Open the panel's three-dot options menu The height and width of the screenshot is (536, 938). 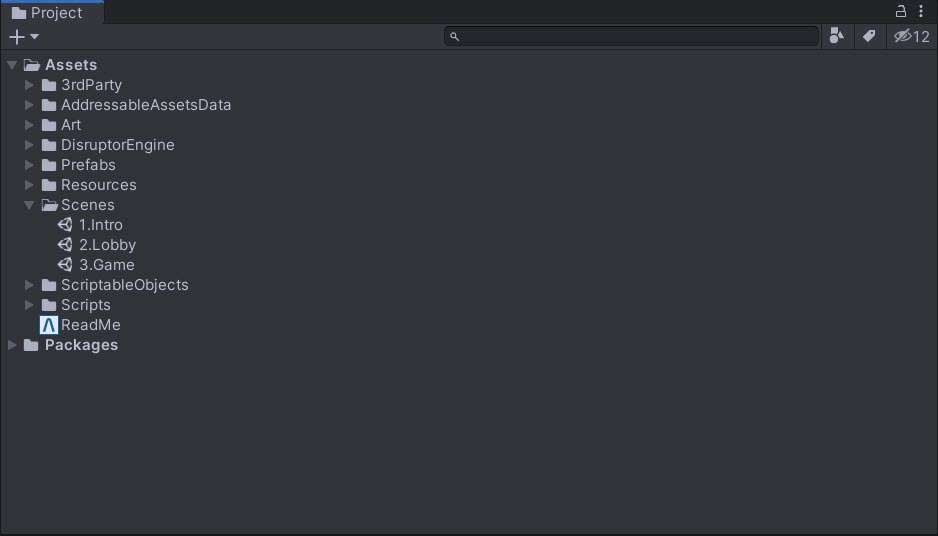[x=921, y=12]
